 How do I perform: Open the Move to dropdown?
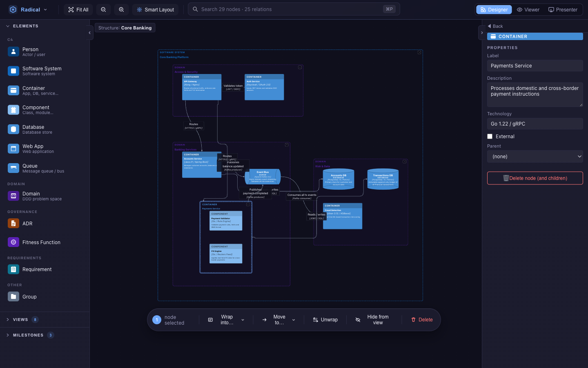click(x=278, y=320)
